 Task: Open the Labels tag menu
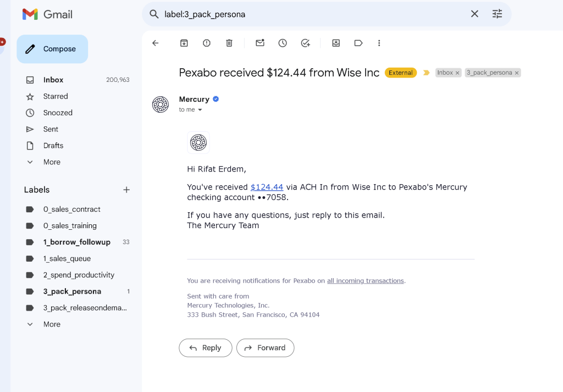tap(358, 43)
